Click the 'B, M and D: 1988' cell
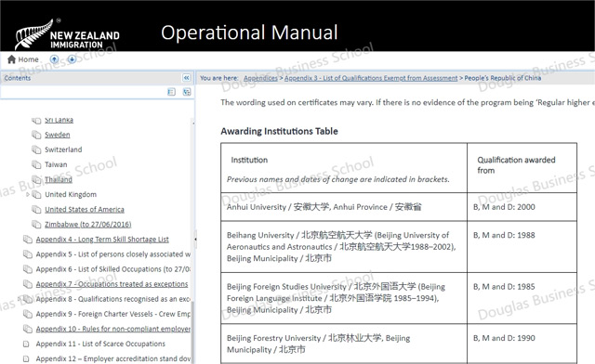595x364 pixels. (x=522, y=247)
